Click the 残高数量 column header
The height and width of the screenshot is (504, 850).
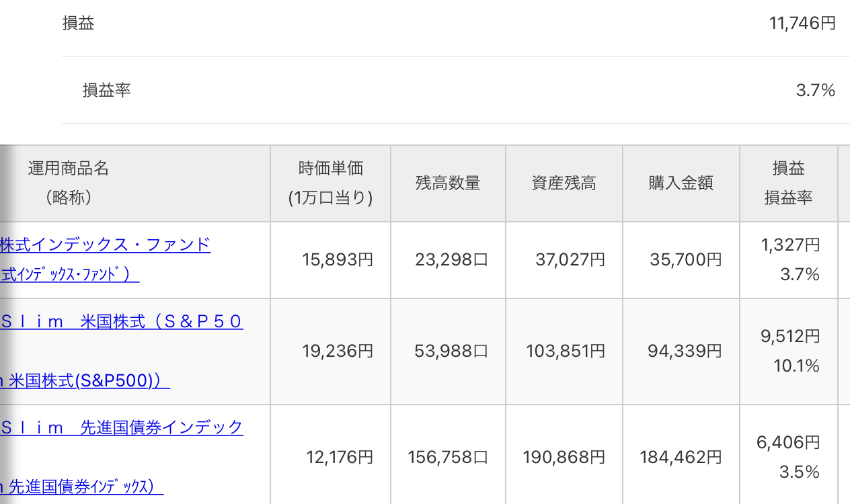tap(448, 183)
